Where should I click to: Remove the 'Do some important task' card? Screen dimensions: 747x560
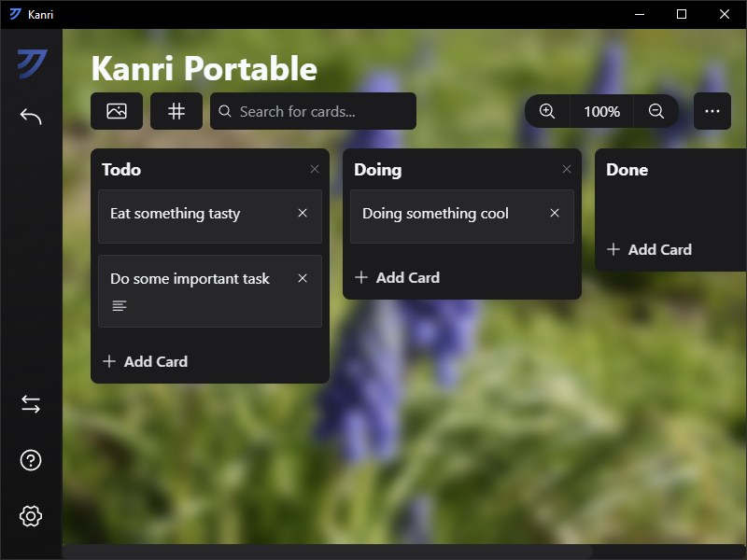coord(303,278)
